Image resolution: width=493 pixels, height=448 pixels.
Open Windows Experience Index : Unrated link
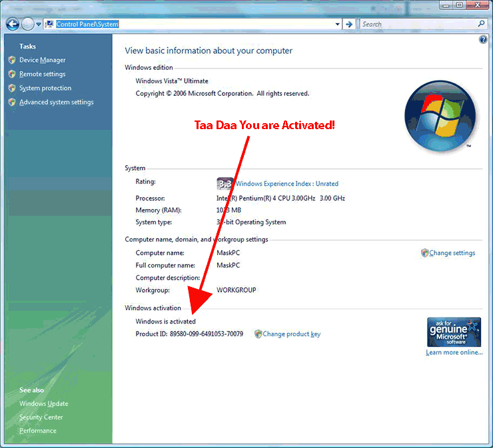tap(287, 184)
